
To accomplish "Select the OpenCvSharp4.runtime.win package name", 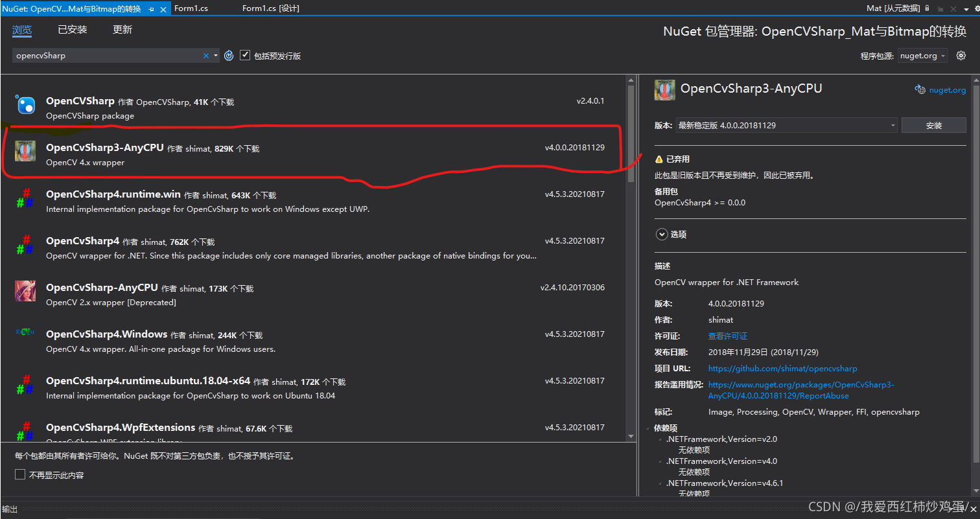I will click(113, 194).
